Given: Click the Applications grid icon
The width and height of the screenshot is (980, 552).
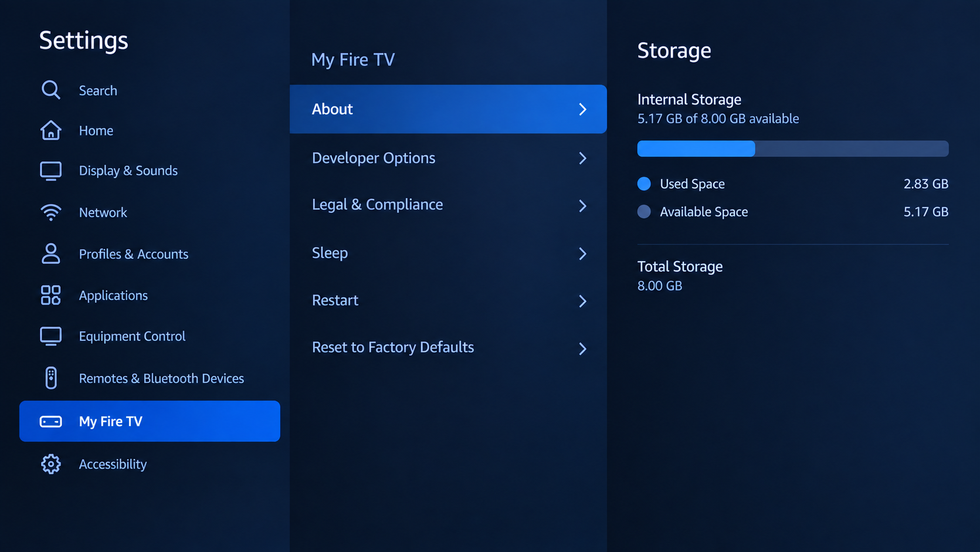Looking at the screenshot, I should coord(50,295).
